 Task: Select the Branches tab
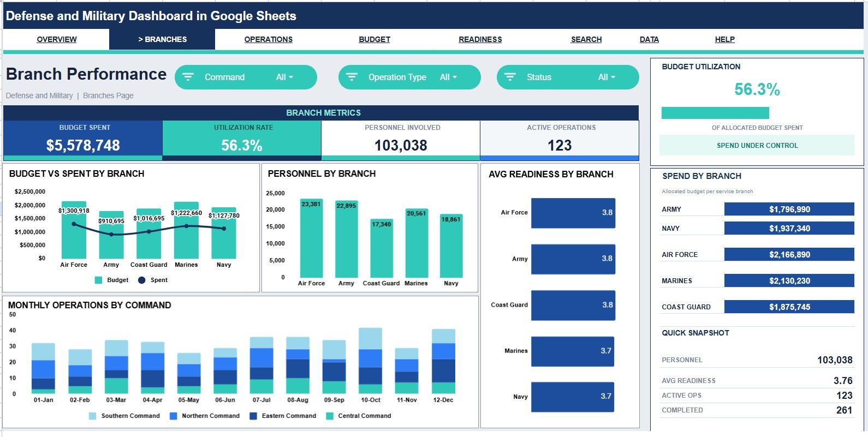click(x=162, y=39)
